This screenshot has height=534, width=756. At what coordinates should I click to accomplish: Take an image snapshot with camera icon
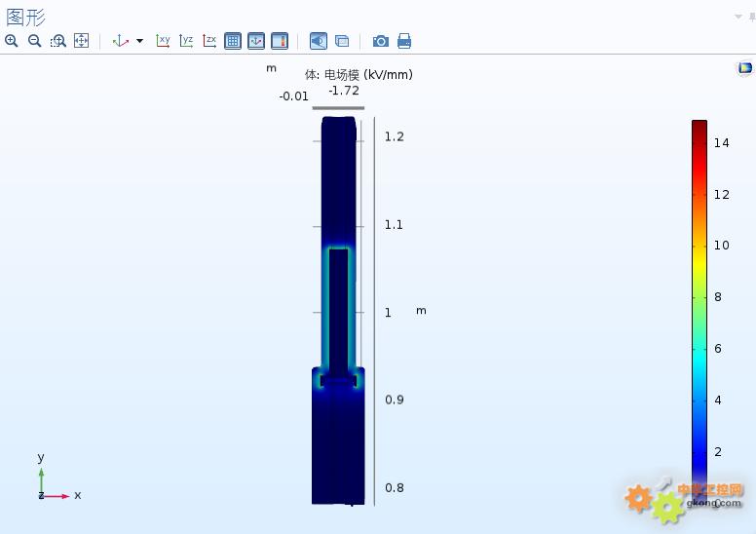pos(381,41)
